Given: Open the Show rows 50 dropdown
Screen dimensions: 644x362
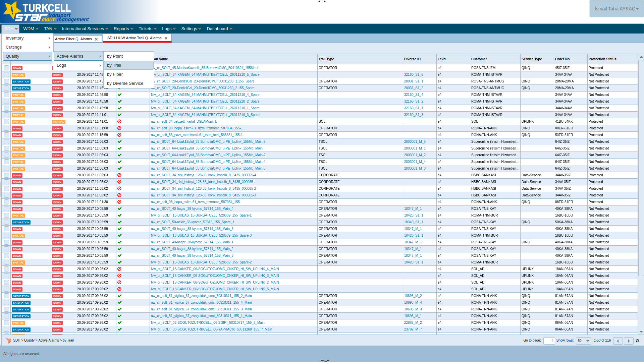Looking at the screenshot, I should (x=583, y=341).
